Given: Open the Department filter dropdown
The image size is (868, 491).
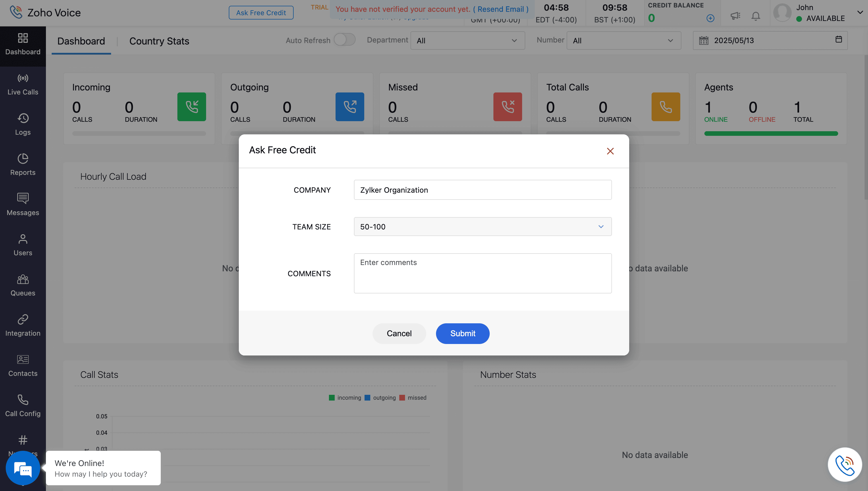Looking at the screenshot, I should (467, 40).
